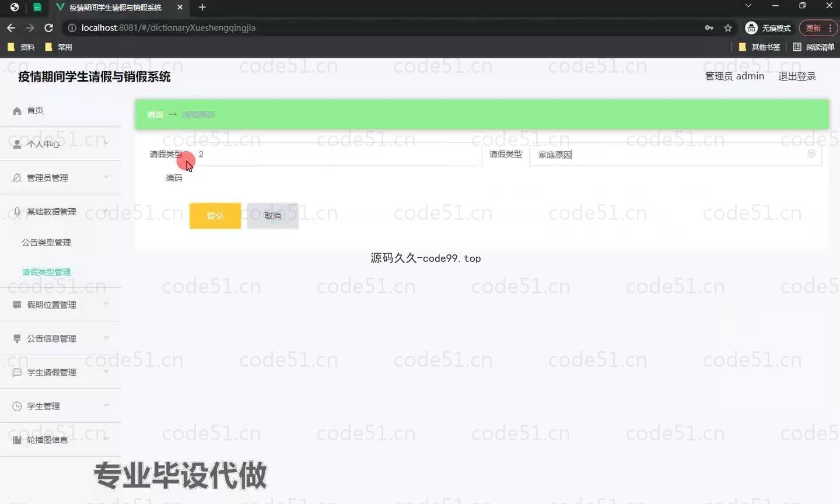Reload the page using the refresh icon
840x504 pixels.
pos(49,27)
